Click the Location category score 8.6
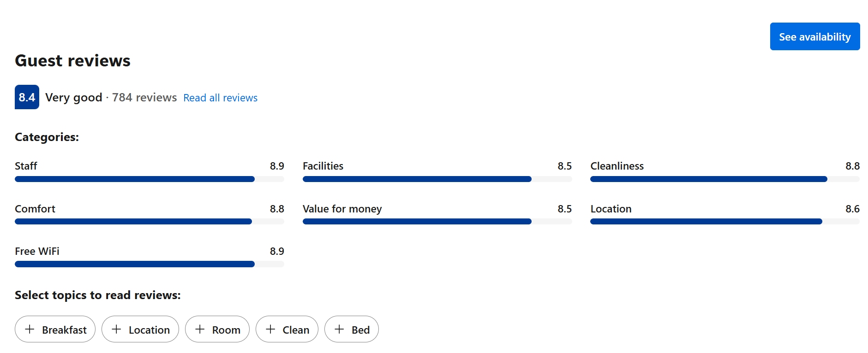868x353 pixels. pos(852,209)
